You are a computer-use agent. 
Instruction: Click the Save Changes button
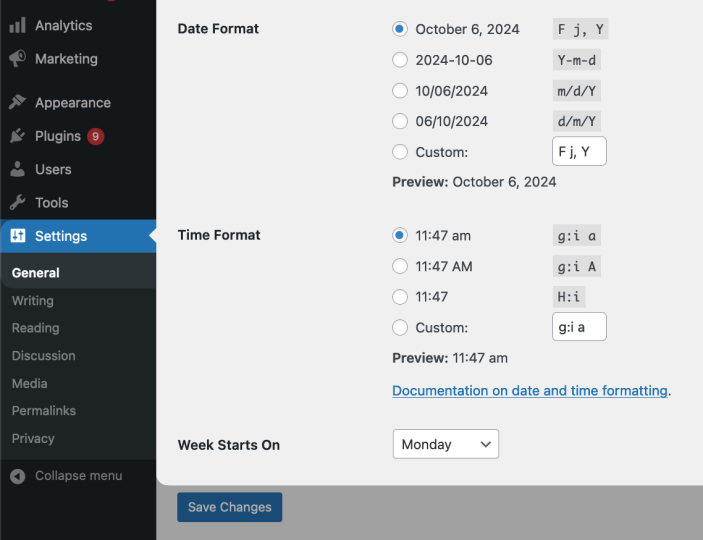pyautogui.click(x=230, y=507)
